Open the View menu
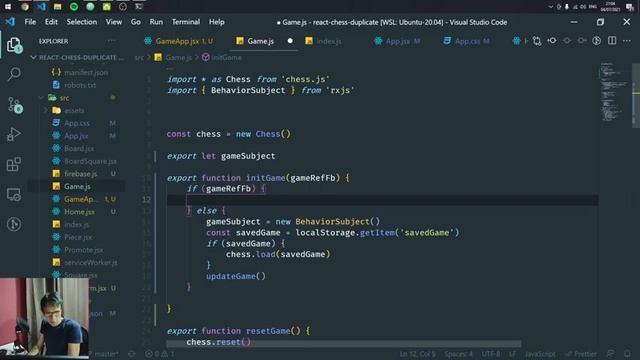 coord(114,22)
